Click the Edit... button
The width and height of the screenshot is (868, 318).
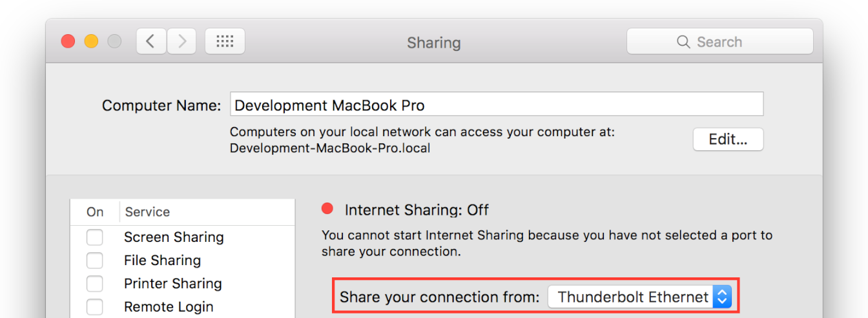[728, 139]
